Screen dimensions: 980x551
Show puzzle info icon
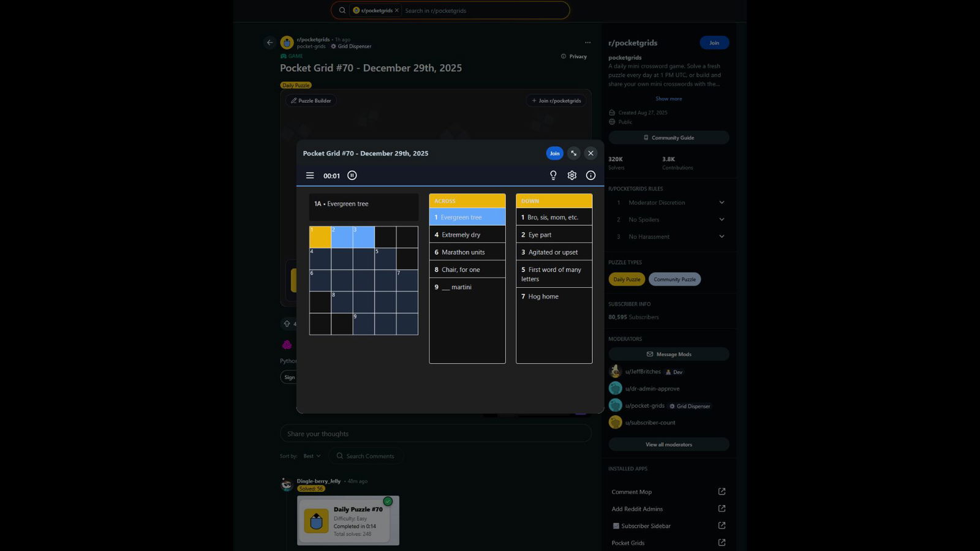pos(590,176)
